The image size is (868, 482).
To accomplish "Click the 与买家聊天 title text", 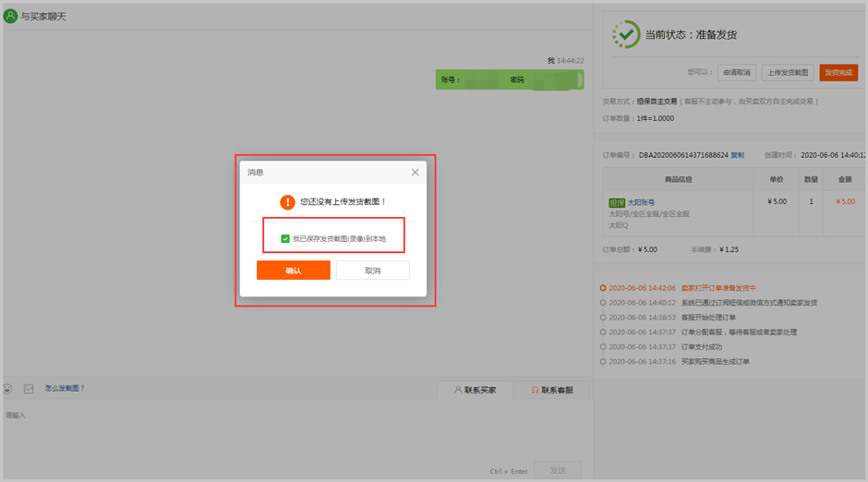I will (43, 17).
